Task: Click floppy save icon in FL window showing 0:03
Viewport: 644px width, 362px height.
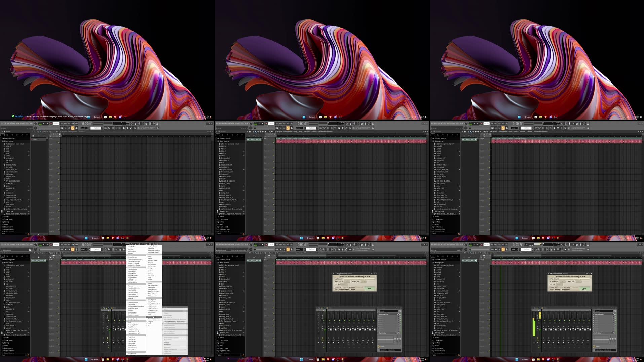Action: [x=577, y=245]
